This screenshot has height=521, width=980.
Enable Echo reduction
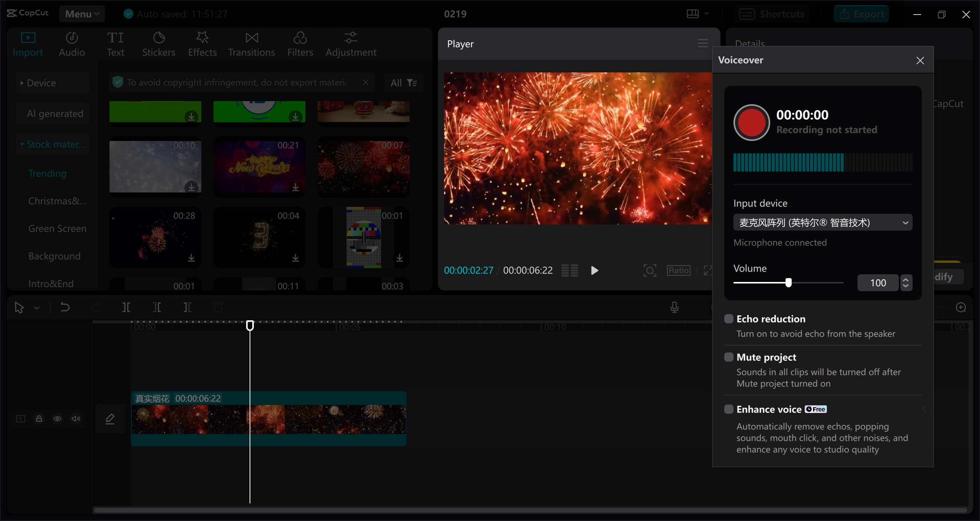tap(728, 318)
